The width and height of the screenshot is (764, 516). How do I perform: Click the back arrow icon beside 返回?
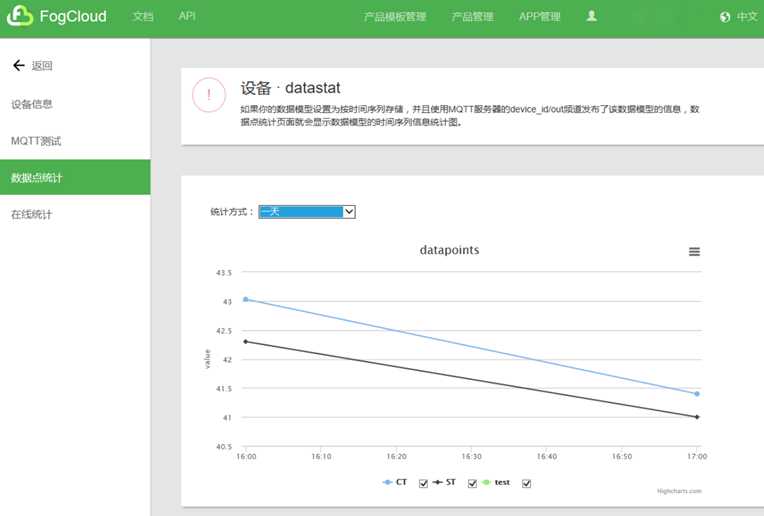tap(19, 65)
